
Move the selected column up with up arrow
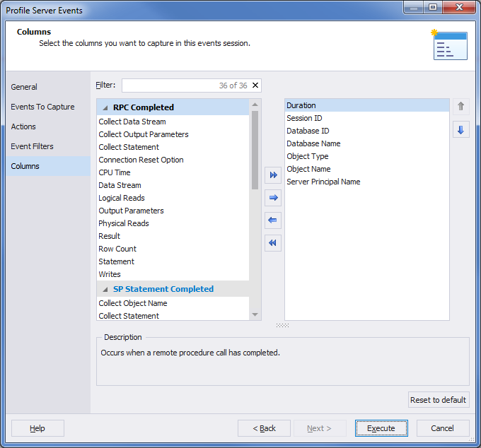(x=460, y=107)
